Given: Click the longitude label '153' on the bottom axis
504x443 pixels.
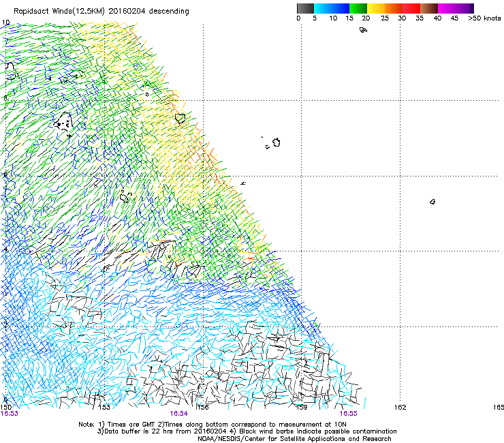Looking at the screenshot, I should click(104, 408).
